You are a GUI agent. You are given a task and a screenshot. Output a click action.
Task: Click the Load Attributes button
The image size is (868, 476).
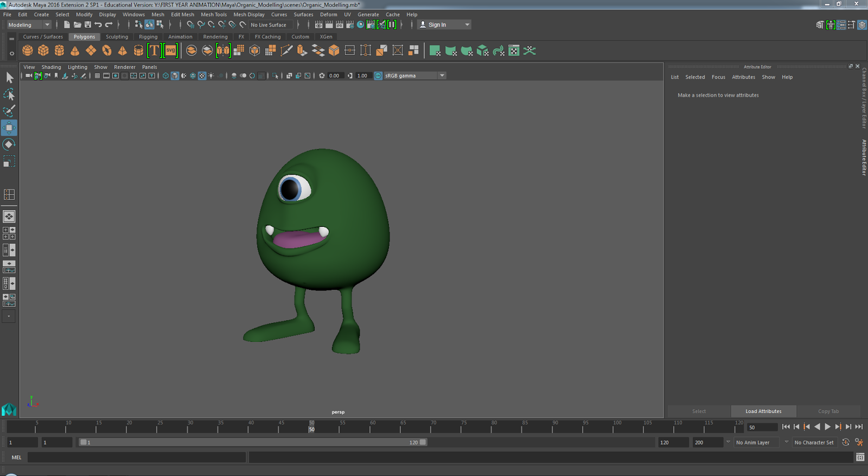[x=763, y=411]
